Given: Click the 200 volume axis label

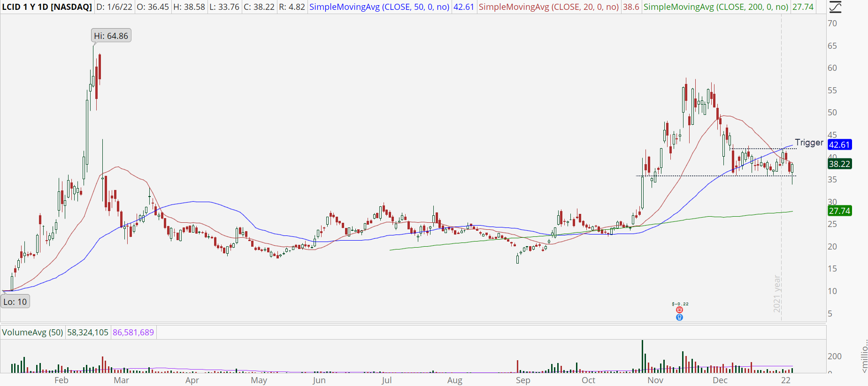Looking at the screenshot, I should click(x=835, y=356).
